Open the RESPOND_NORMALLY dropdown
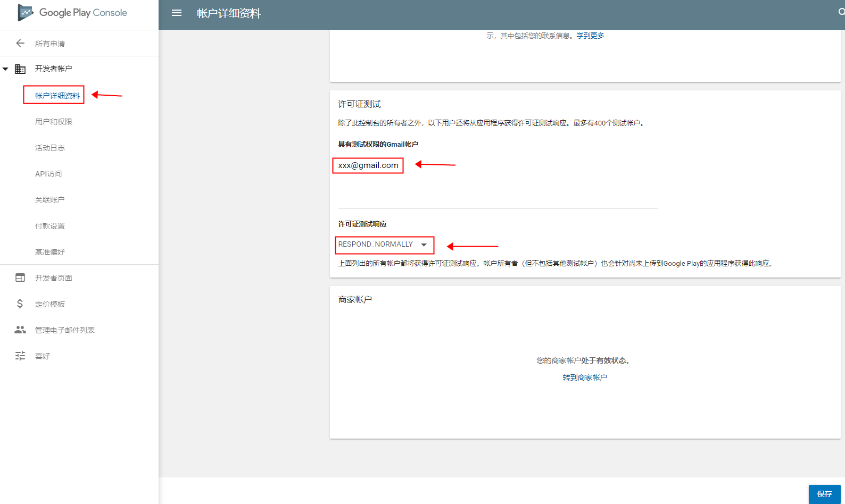The height and width of the screenshot is (504, 845). tap(383, 245)
